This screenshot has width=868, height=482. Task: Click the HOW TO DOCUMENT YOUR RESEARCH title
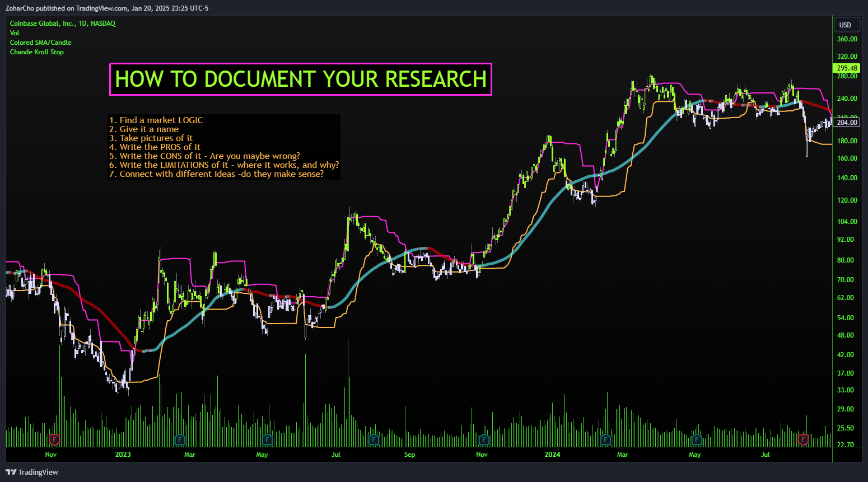pos(301,79)
